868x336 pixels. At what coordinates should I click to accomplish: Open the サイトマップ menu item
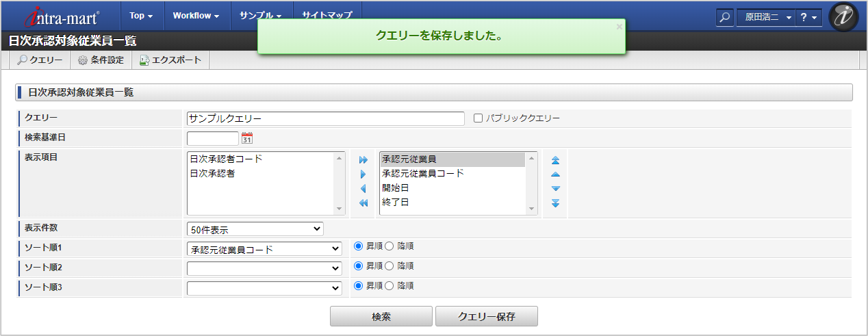327,15
